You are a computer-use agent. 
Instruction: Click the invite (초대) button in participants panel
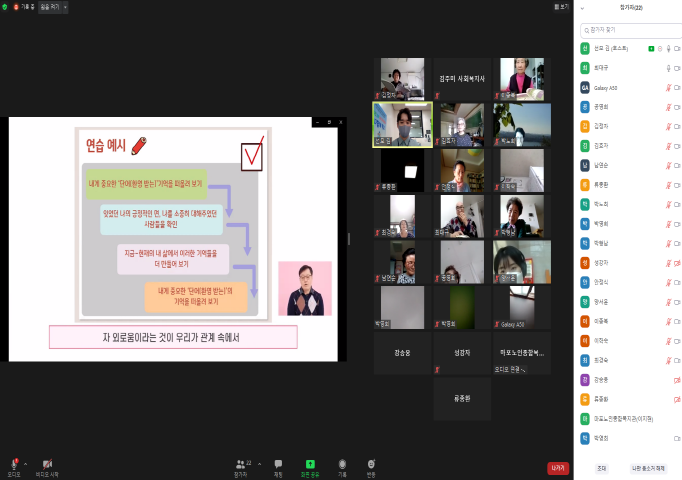601,468
